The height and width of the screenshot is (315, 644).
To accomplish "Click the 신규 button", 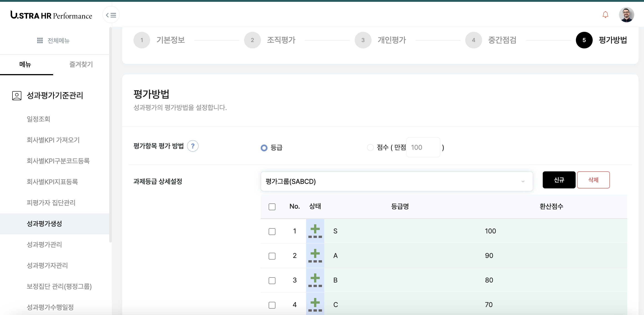I will coord(559,180).
